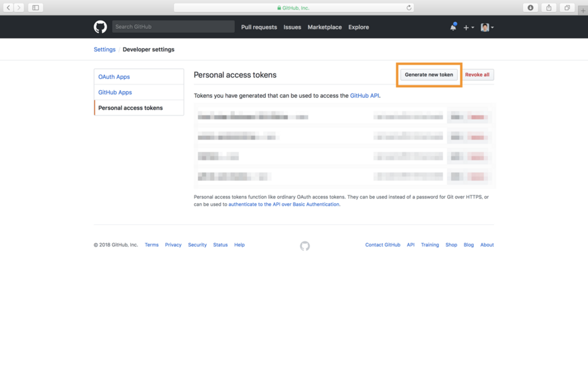The width and height of the screenshot is (588, 368).
Task: Click the GitHub Octocat logo in header
Action: (100, 27)
